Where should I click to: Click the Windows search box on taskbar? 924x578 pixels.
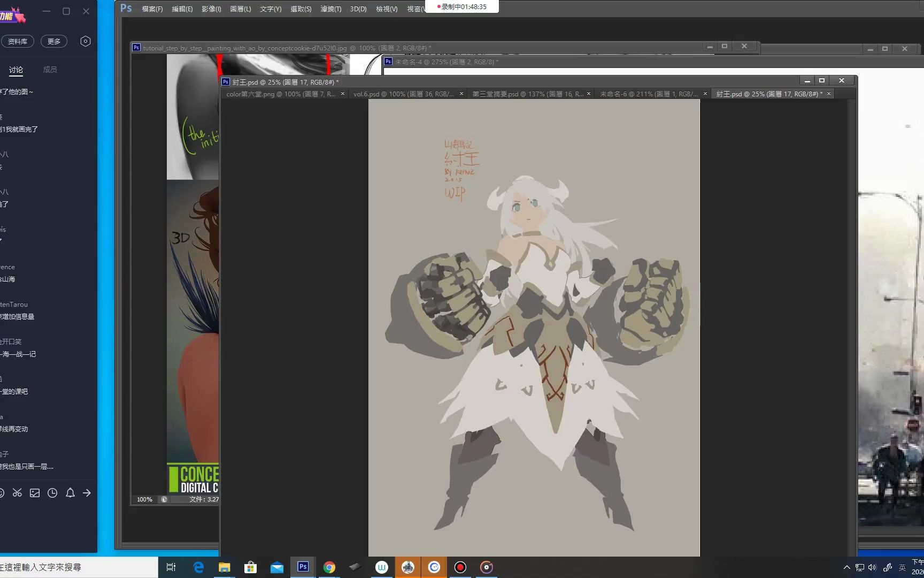pyautogui.click(x=79, y=567)
